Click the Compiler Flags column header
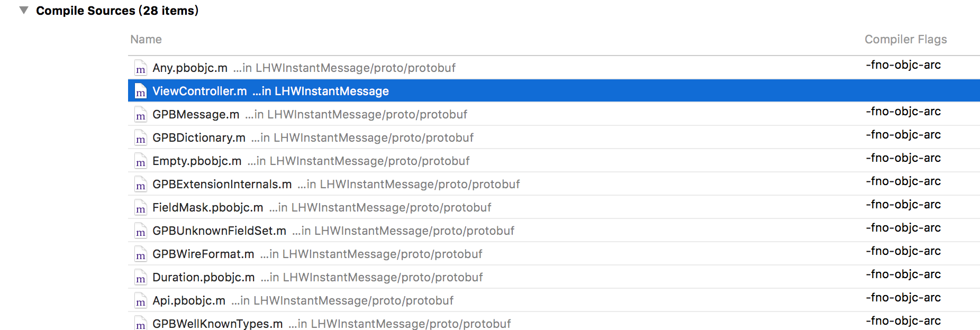980x330 pixels. [x=906, y=39]
